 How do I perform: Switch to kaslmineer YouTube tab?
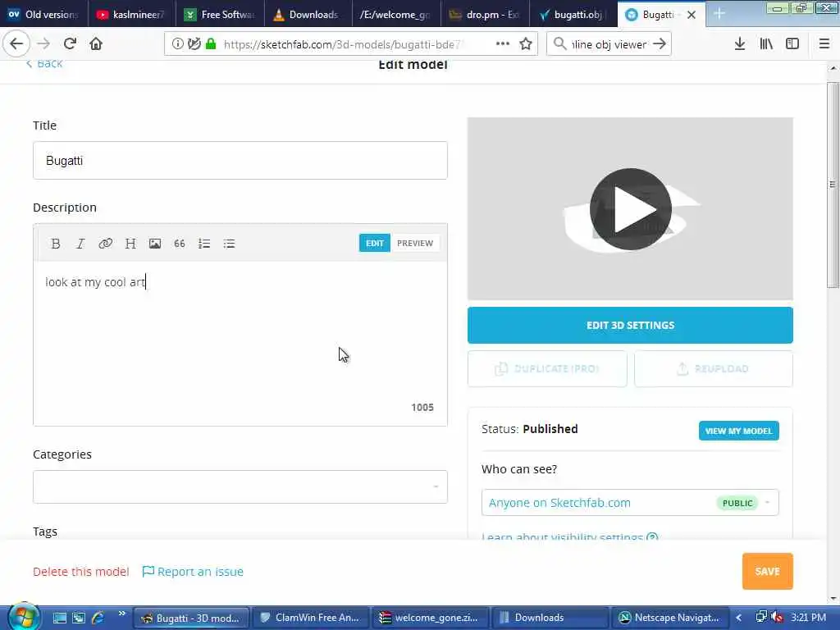point(132,15)
